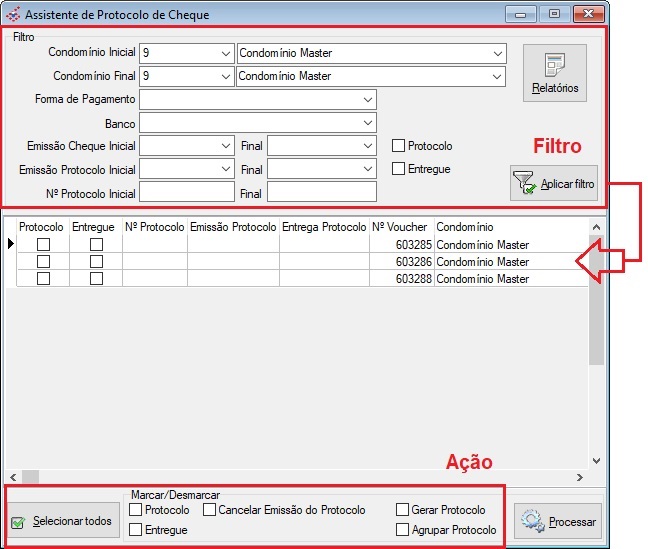Click the application icon in title bar
Viewport: 648px width, 549px height.
(13, 14)
